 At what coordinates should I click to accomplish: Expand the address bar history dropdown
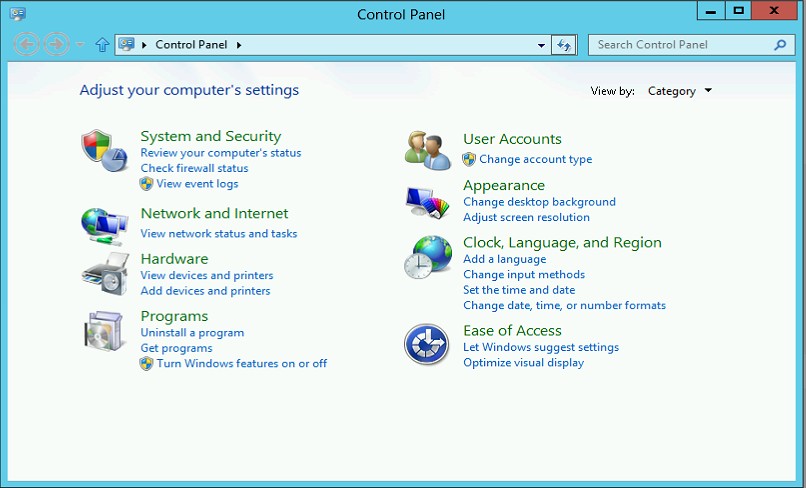click(x=541, y=45)
